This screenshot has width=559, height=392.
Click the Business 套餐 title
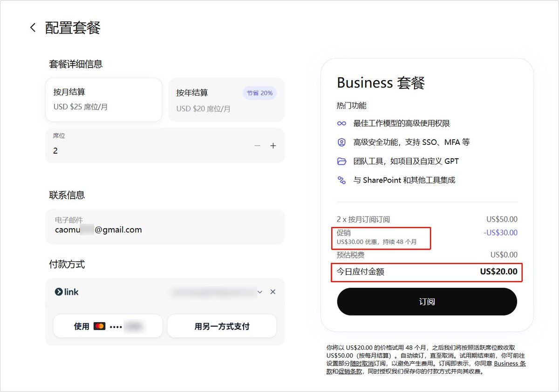pos(381,83)
